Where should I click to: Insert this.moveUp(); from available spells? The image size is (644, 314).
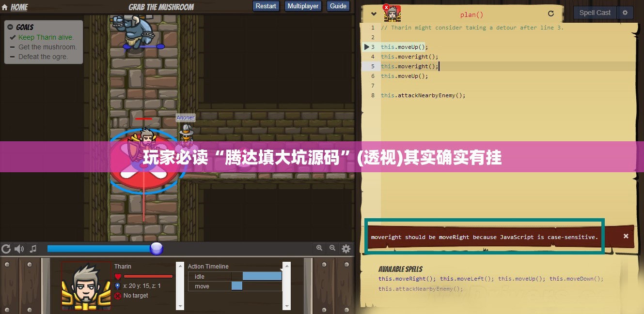pos(522,279)
